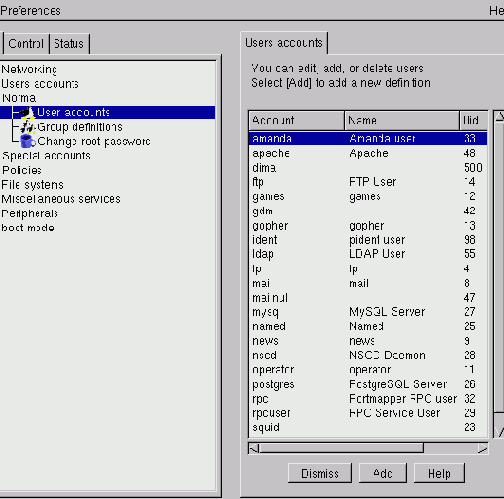This screenshot has height=499, width=504.
Task: Click the 'RPC Service User' name cell
Action: coord(395,413)
